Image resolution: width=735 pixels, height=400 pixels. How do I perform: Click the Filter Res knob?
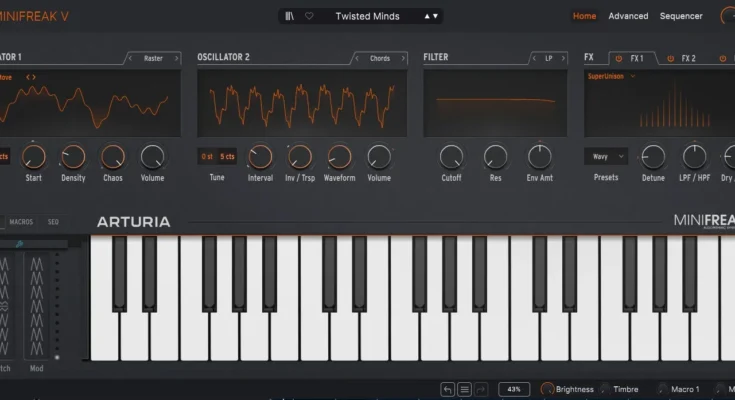(495, 157)
